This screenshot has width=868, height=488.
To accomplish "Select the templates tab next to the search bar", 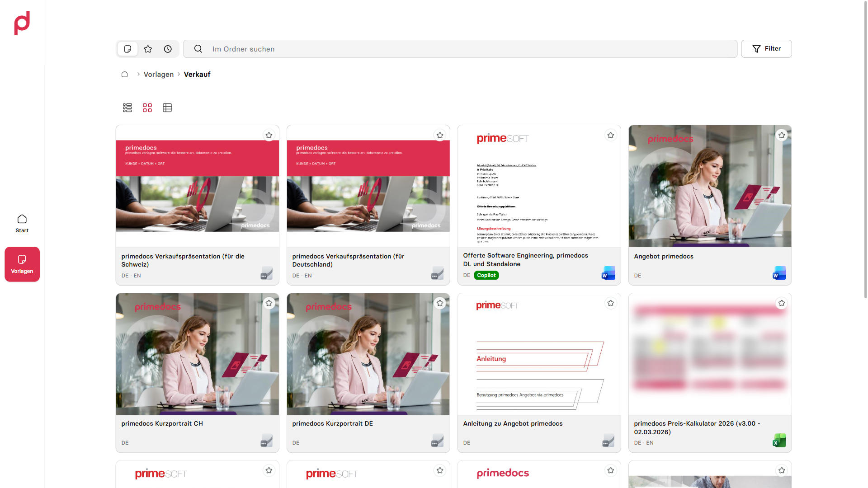I will click(x=127, y=49).
